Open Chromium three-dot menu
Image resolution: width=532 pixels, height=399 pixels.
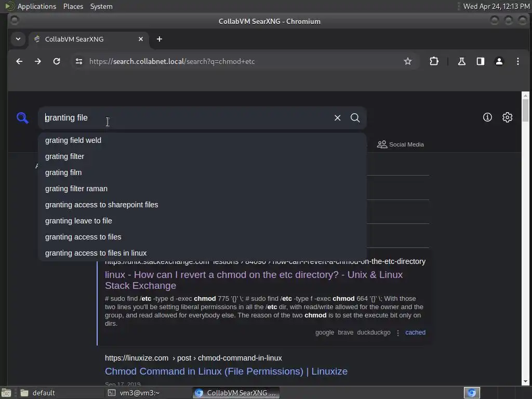[x=518, y=61]
